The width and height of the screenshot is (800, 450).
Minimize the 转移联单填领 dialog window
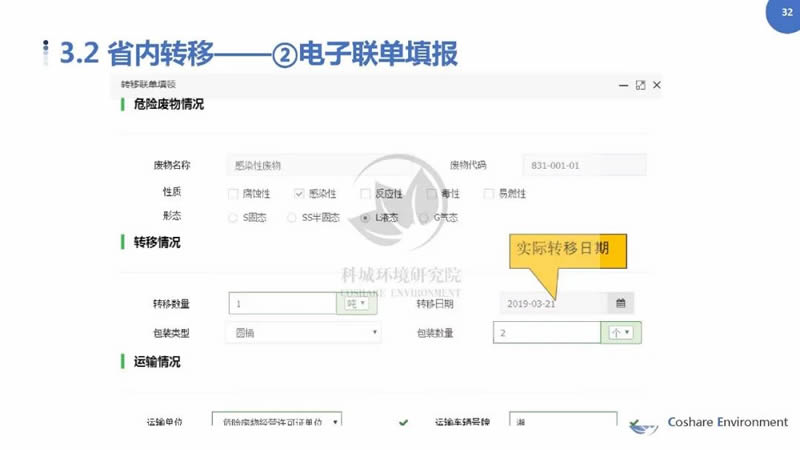(622, 86)
